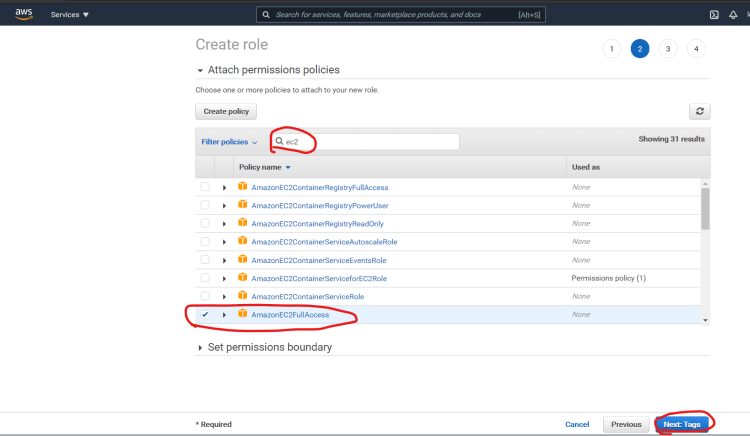Click the policy icon beside AmazonEC2ContainerRegistryReadOnly
This screenshot has width=750, height=436.
243,223
